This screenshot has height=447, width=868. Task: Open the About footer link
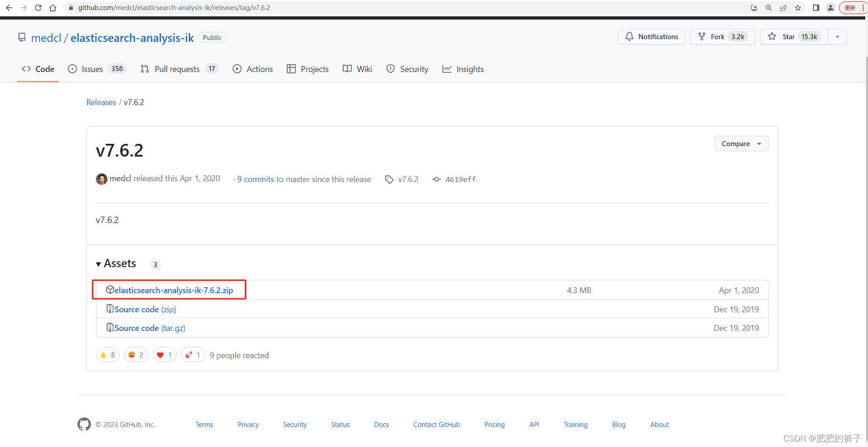[x=660, y=425]
